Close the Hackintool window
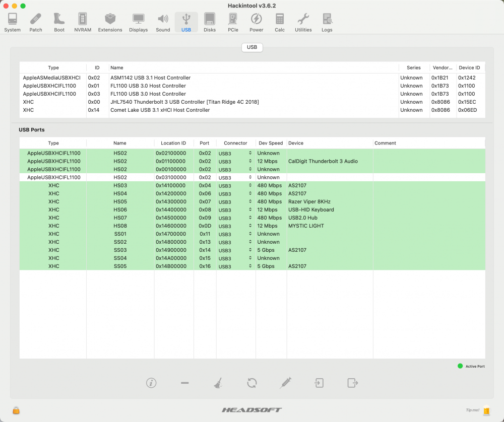 tap(6, 6)
